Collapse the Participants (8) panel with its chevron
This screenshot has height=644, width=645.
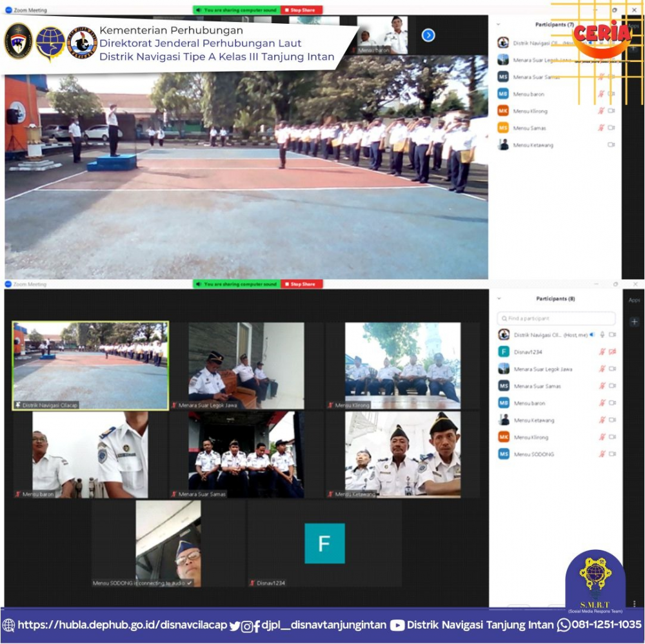tap(499, 298)
